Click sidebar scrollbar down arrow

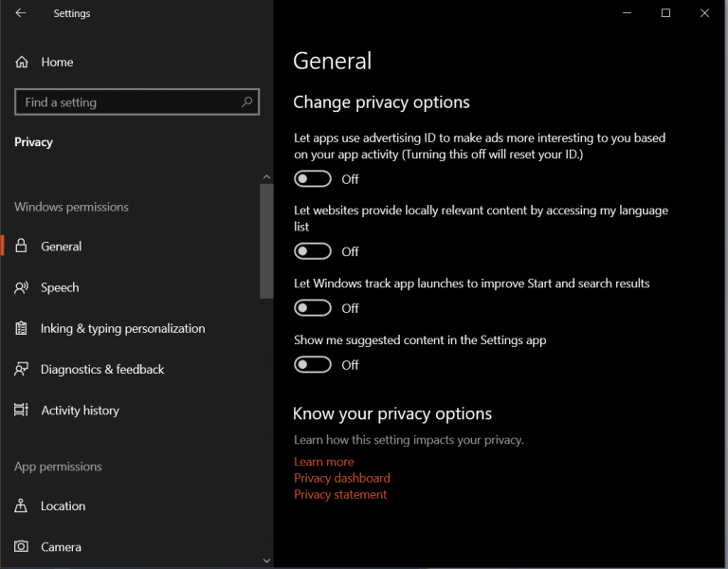tap(266, 560)
